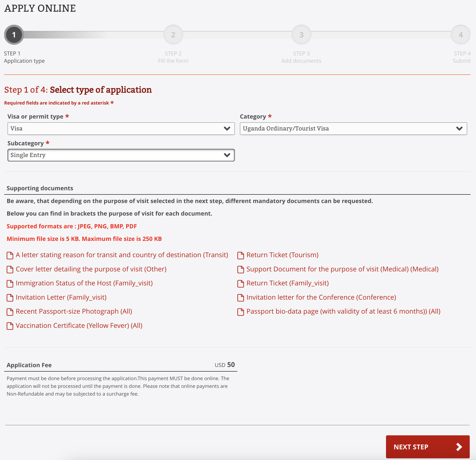Click document icon beside Cover letter (Other)

[10, 269]
